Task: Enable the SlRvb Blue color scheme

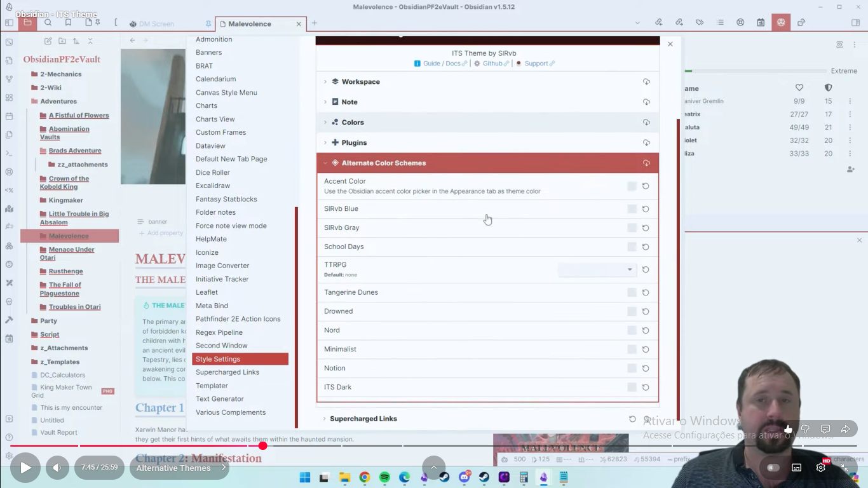Action: (632, 209)
